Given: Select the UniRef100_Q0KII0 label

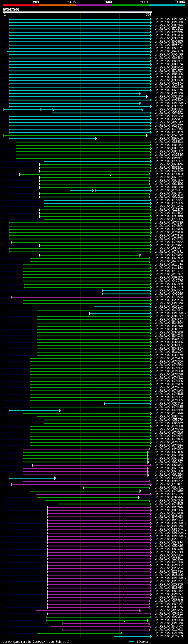Looking at the screenshot, I should click(x=169, y=84).
